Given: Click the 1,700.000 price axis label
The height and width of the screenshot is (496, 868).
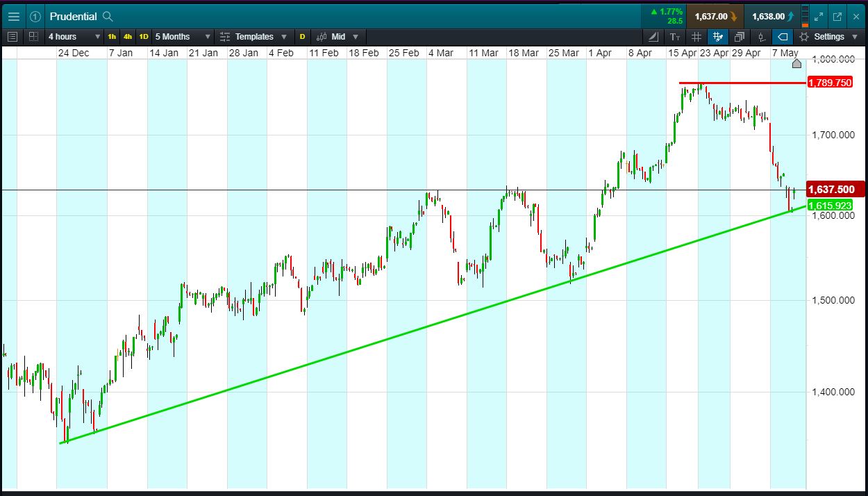Looking at the screenshot, I should click(x=833, y=134).
